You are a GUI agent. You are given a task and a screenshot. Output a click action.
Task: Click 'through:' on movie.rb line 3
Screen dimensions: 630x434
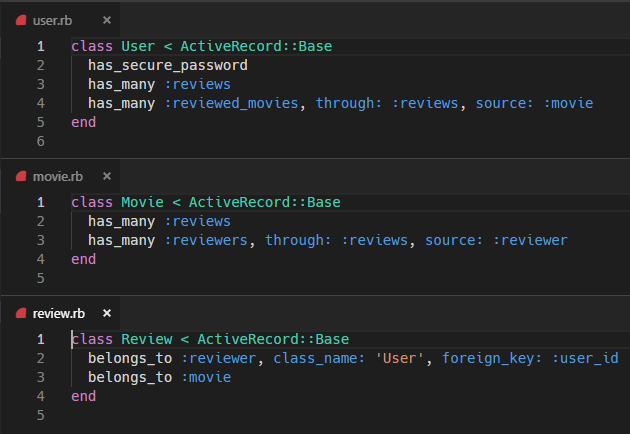click(298, 240)
